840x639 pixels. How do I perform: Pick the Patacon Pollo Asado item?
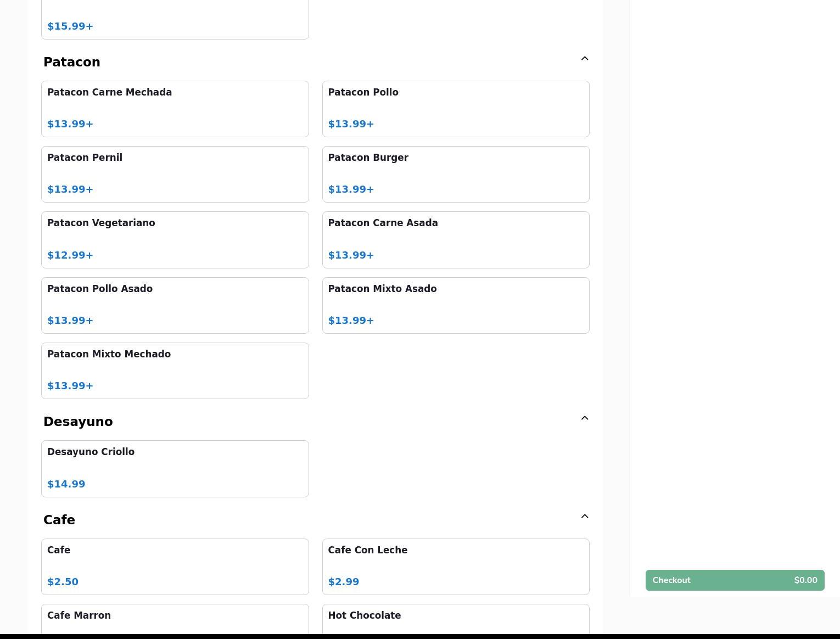click(x=175, y=305)
